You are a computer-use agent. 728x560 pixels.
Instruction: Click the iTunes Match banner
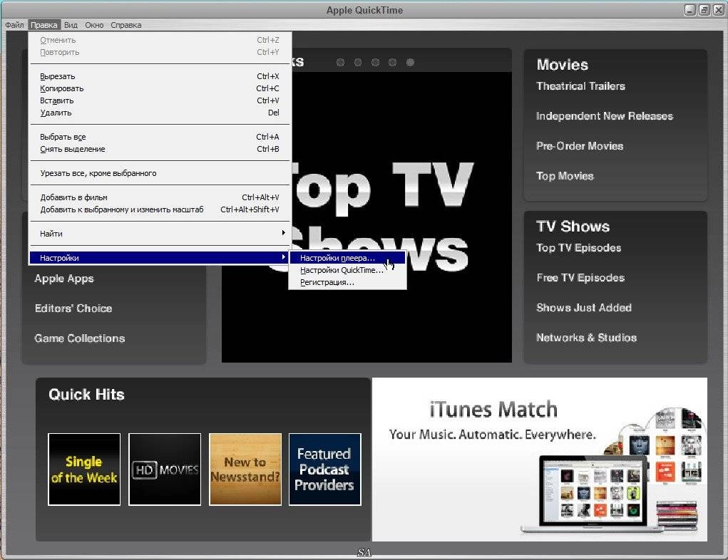[x=540, y=460]
